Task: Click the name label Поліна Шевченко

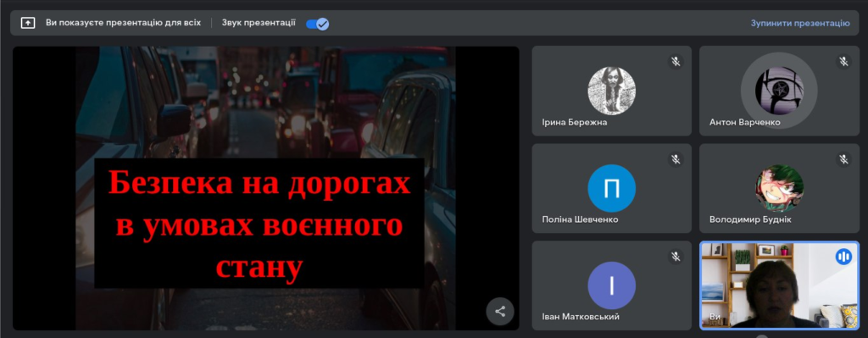Action: pyautogui.click(x=580, y=219)
